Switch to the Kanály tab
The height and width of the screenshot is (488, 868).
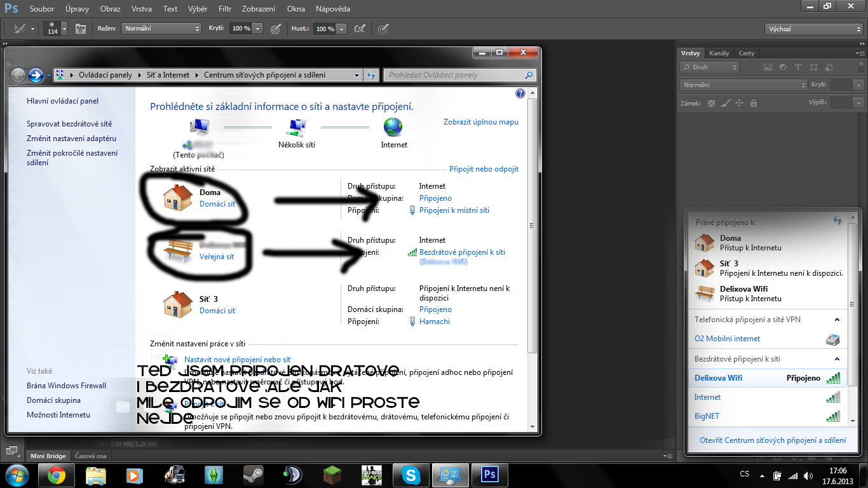click(x=719, y=53)
